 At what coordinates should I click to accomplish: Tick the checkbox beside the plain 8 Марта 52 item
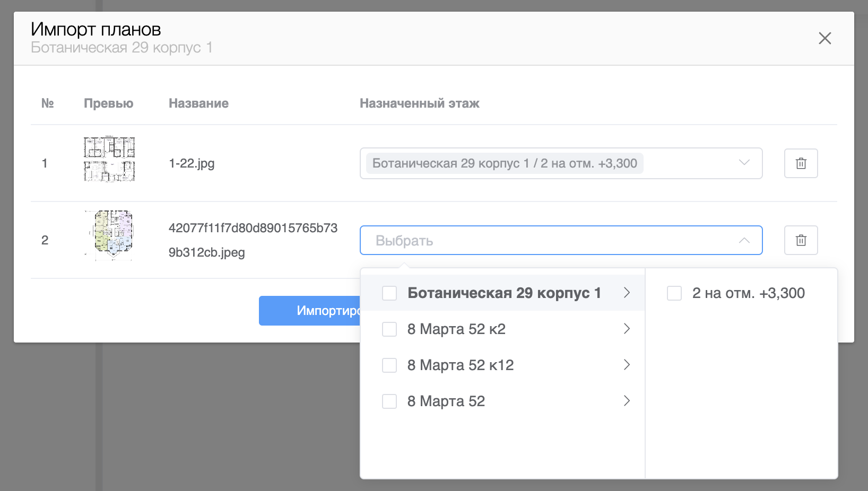389,401
